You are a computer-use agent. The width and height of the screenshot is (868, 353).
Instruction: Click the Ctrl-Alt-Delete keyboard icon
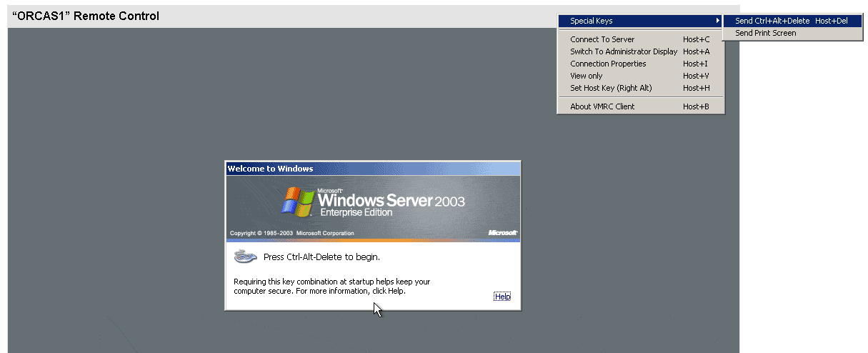(246, 257)
